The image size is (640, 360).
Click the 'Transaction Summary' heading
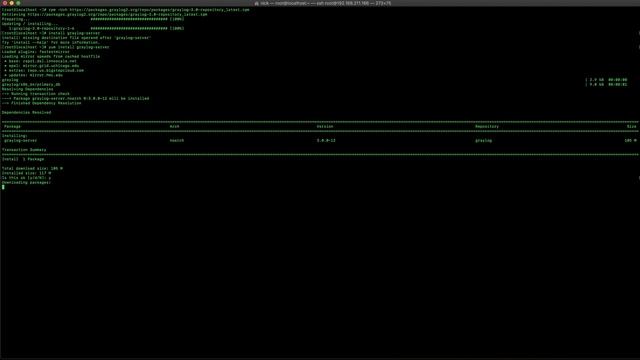click(x=24, y=150)
